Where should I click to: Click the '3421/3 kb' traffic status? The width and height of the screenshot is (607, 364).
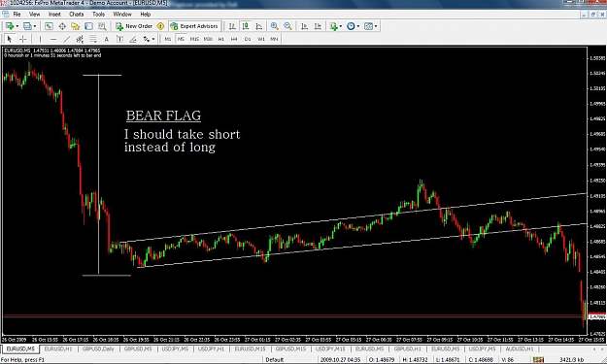[x=571, y=360]
